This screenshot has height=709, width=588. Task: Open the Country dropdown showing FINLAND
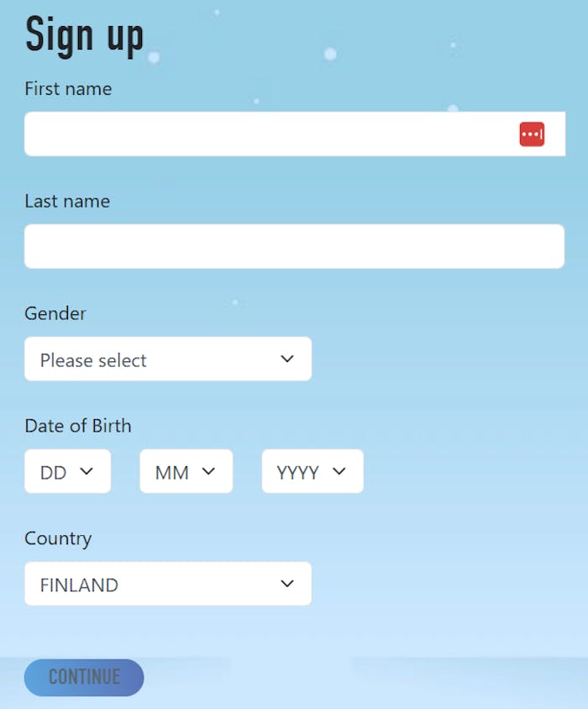coord(168,584)
